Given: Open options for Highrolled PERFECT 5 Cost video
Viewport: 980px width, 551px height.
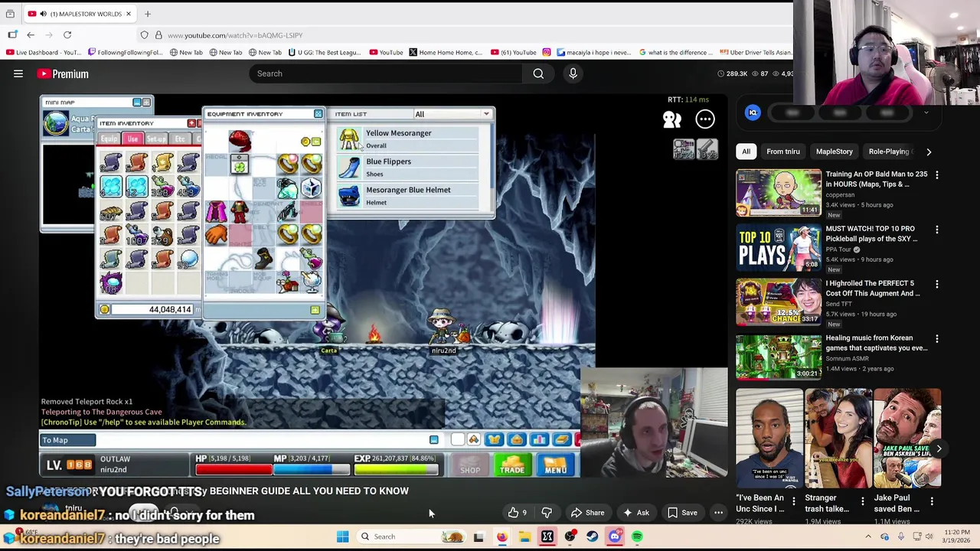Looking at the screenshot, I should tap(936, 284).
